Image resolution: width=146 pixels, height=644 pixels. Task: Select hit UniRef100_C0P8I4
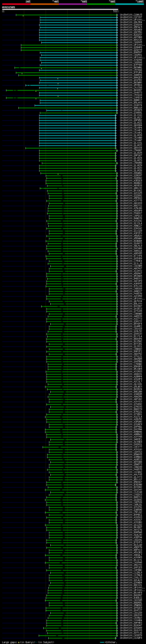[x=131, y=98]
